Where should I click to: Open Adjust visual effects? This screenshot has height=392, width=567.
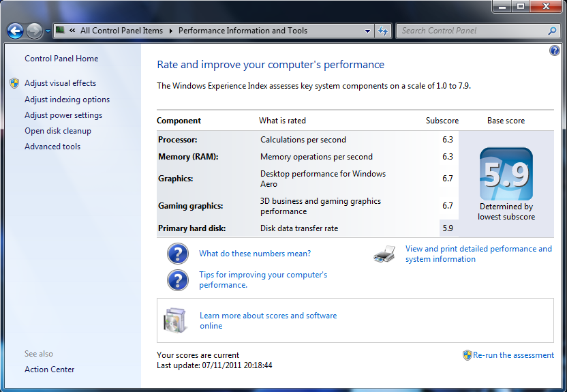point(61,83)
